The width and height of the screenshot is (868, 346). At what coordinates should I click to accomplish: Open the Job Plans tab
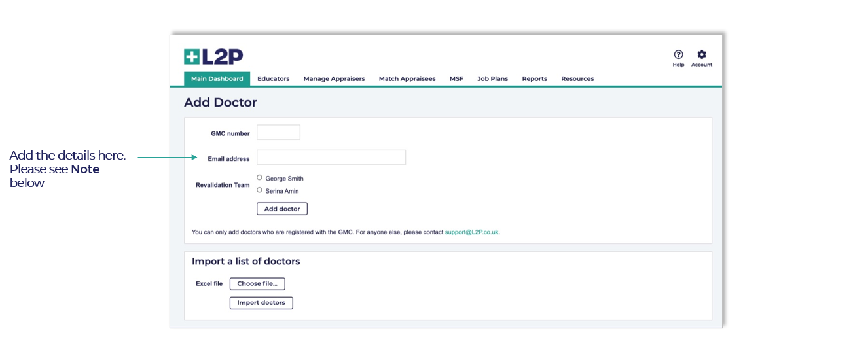(492, 79)
